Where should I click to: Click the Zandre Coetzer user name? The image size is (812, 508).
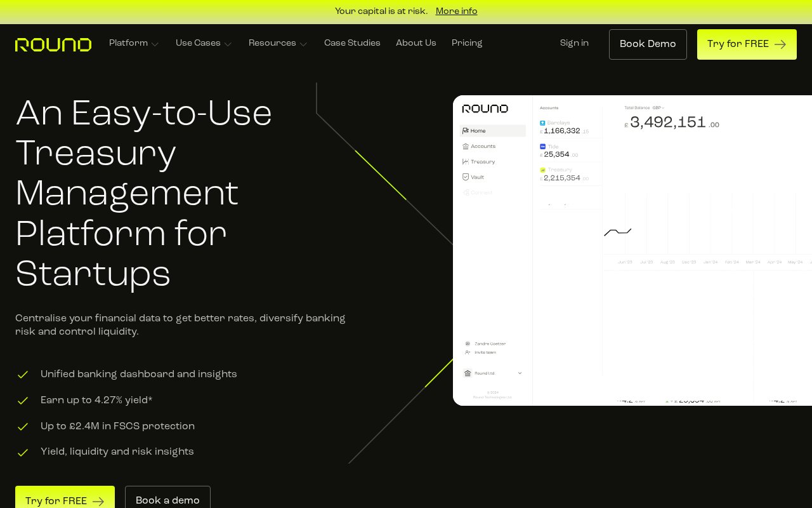pos(490,344)
